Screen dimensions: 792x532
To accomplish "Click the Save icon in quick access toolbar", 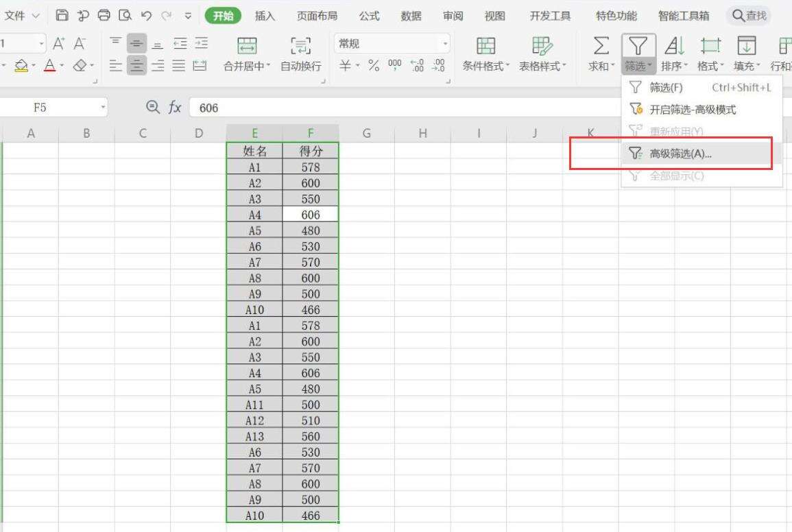I will [x=62, y=15].
